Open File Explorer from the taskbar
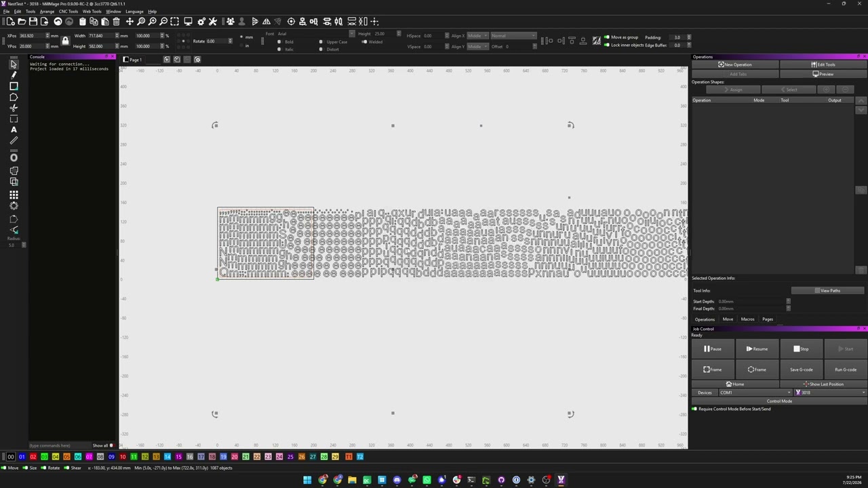Screen dimensions: 868x488 coord(352,480)
